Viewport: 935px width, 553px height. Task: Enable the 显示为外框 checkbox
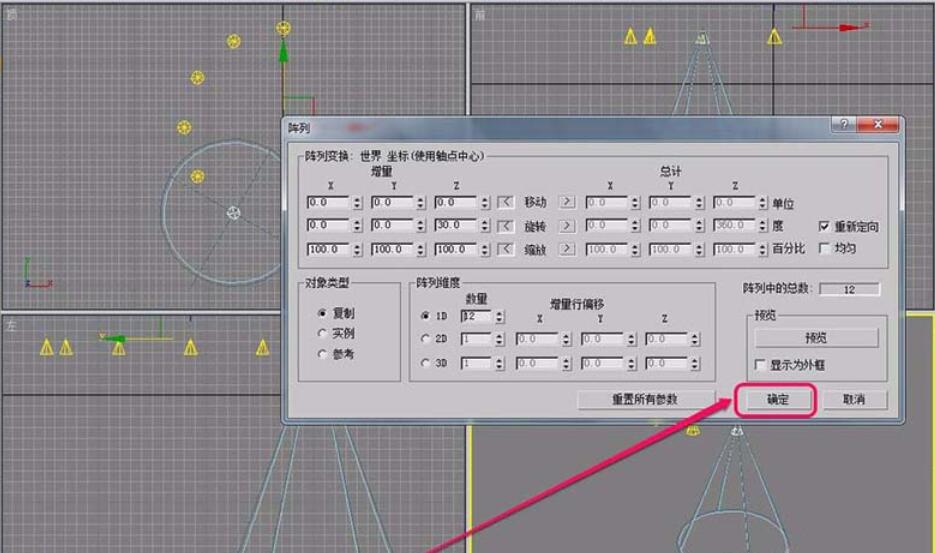coord(760,364)
